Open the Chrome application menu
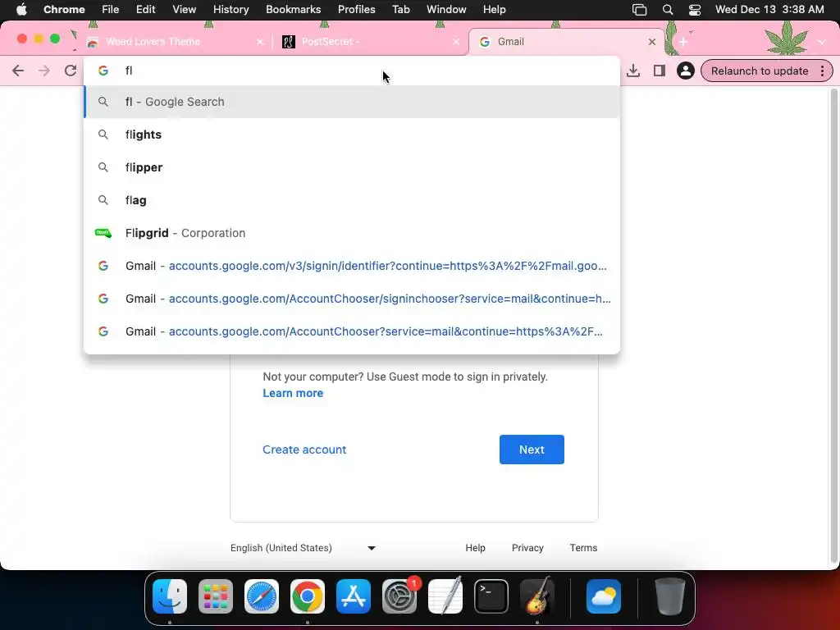Screen dimensions: 840x630 coord(64,10)
